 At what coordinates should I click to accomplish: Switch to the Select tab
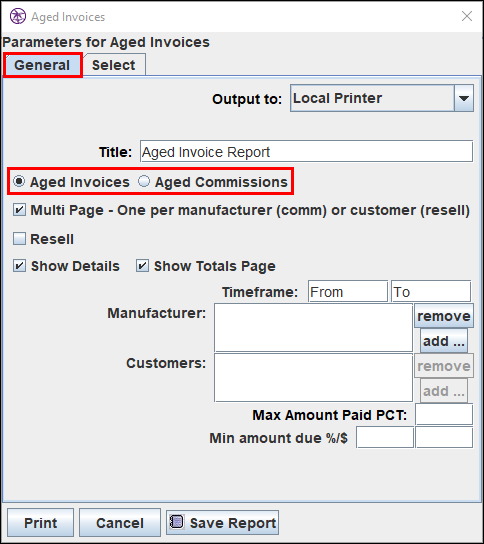pyautogui.click(x=114, y=65)
